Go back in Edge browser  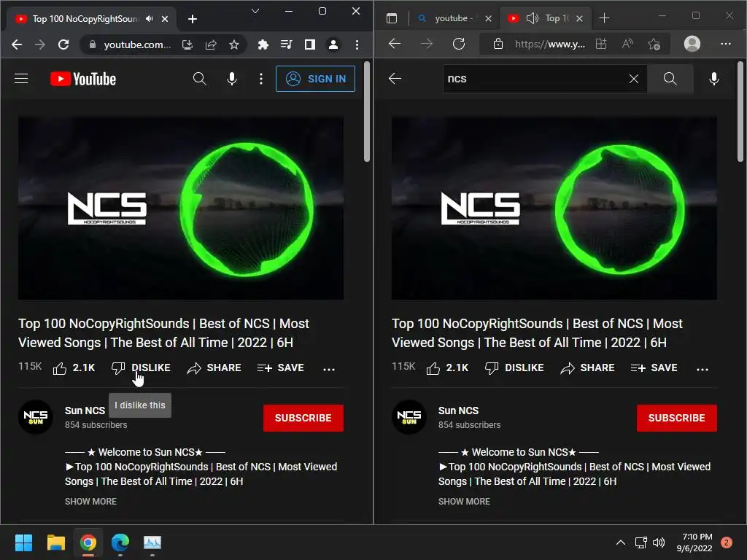point(395,44)
